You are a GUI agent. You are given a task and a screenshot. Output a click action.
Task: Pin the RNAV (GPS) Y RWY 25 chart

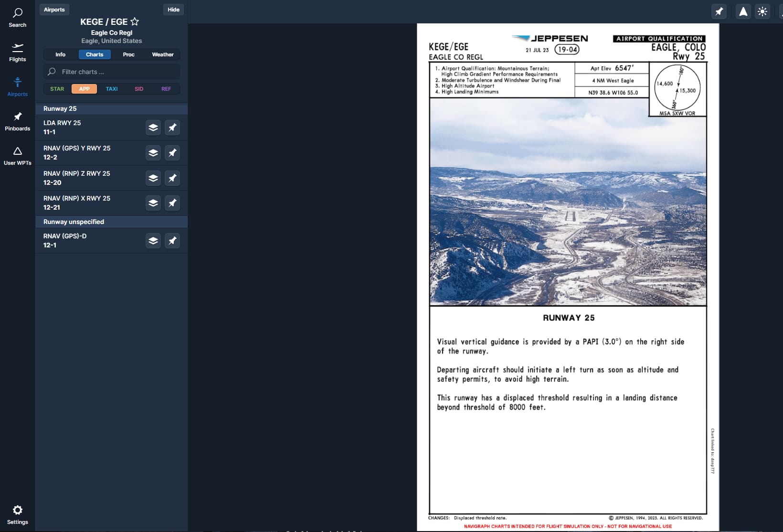[x=172, y=153]
